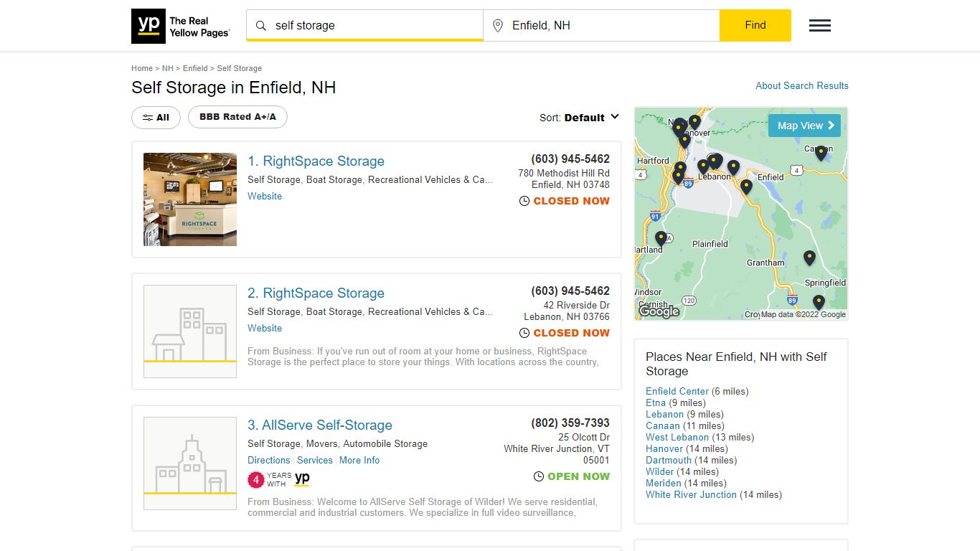This screenshot has height=551, width=980.
Task: Click the location pin icon in search bar
Action: (x=498, y=26)
